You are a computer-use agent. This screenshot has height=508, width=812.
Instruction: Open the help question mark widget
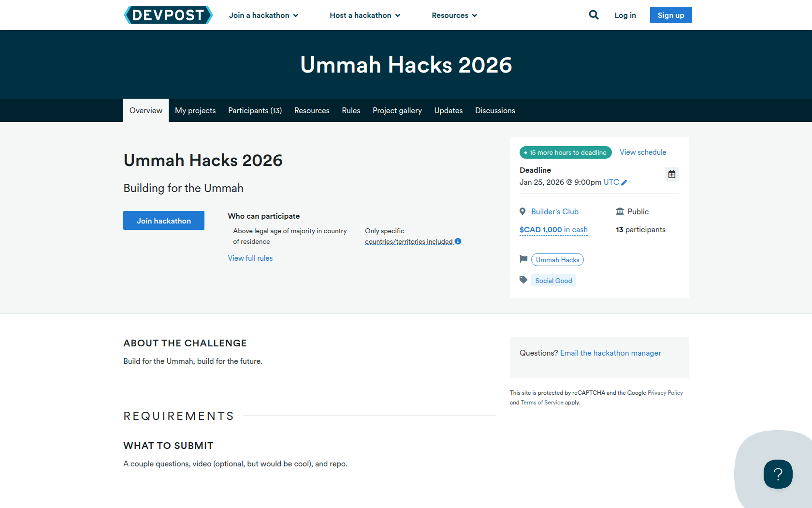[778, 474]
